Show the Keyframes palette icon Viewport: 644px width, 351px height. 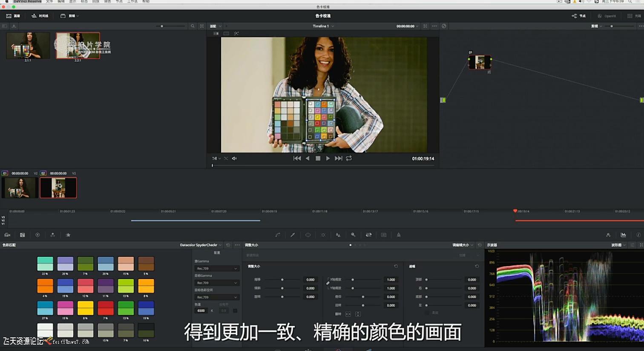point(608,235)
